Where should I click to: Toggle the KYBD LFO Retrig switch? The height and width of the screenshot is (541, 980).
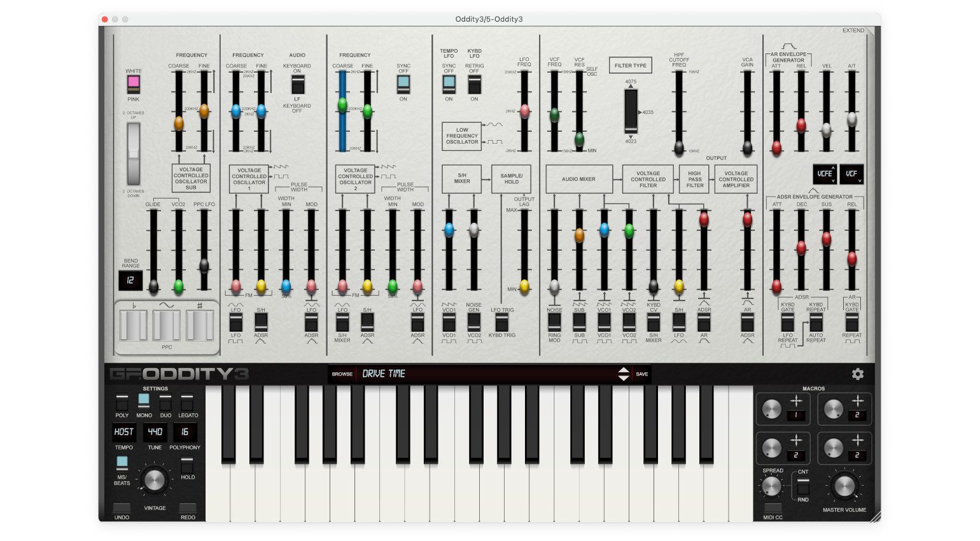point(474,85)
